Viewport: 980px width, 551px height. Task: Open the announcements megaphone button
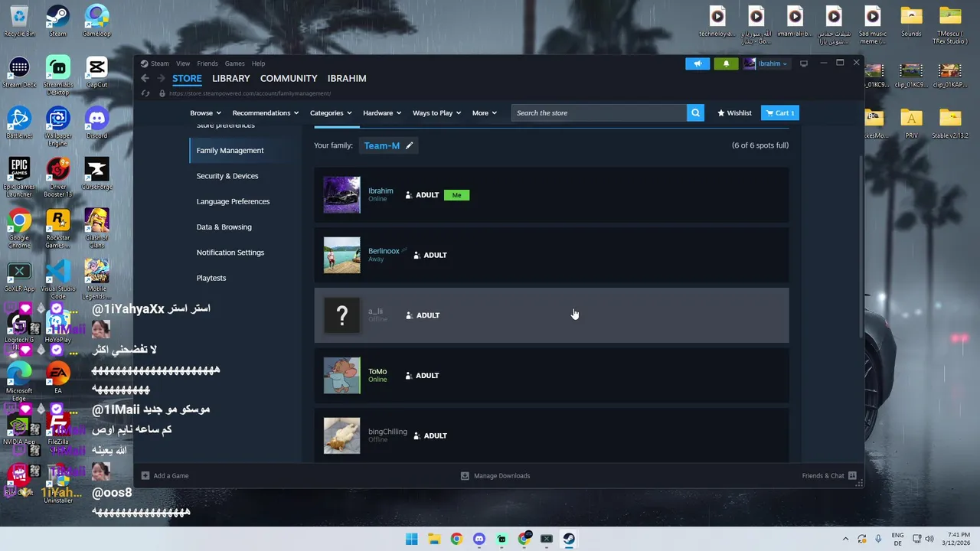click(697, 64)
